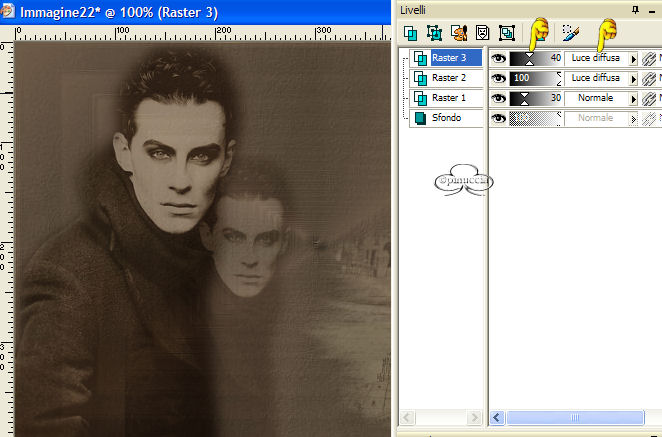
Task: Click the Raster 3 opacity slider at 40
Action: (x=536, y=58)
